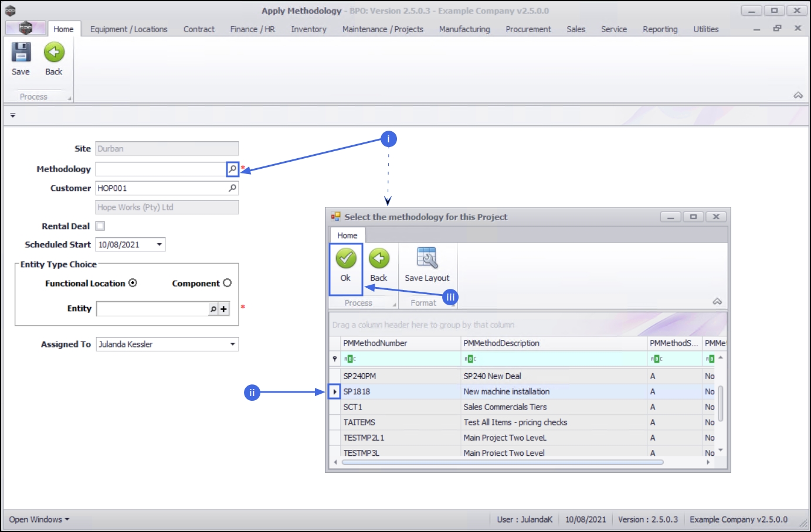Open the Finance / HR menu

[x=253, y=29]
